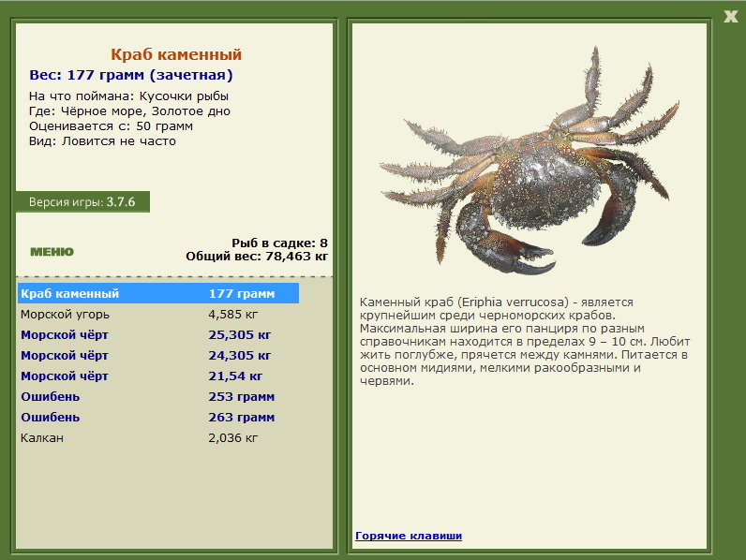Open the Горячие клавиши link

click(409, 536)
